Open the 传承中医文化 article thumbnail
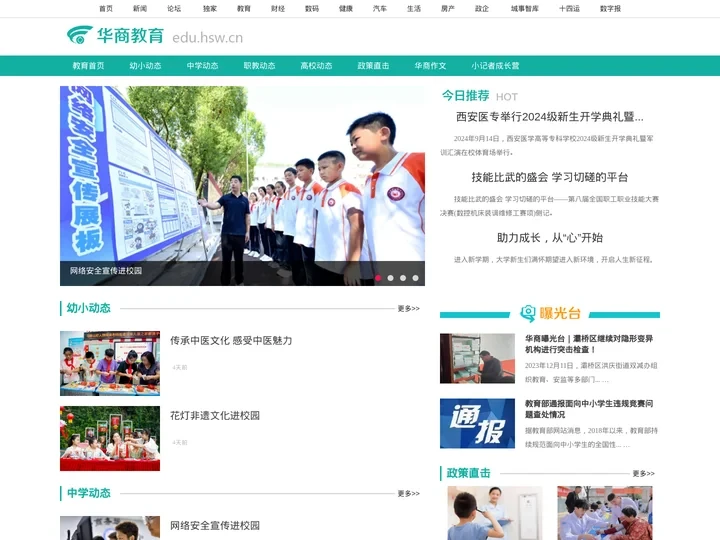This screenshot has height=540, width=720. (x=110, y=363)
